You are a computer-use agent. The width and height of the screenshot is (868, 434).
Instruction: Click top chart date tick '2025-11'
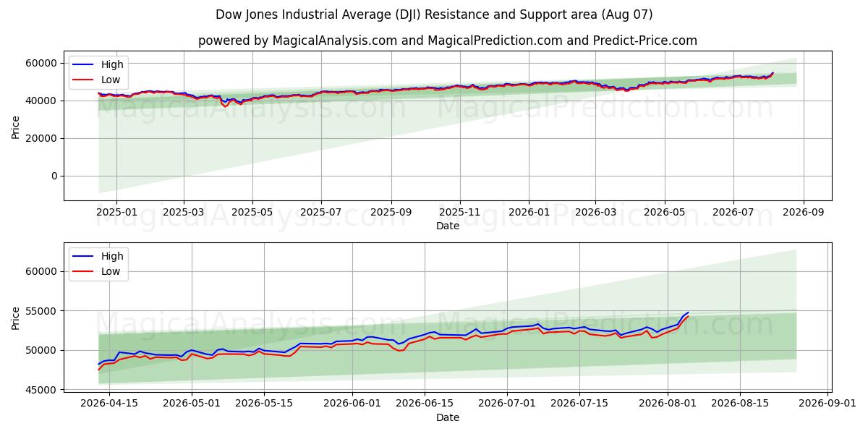coord(460,213)
